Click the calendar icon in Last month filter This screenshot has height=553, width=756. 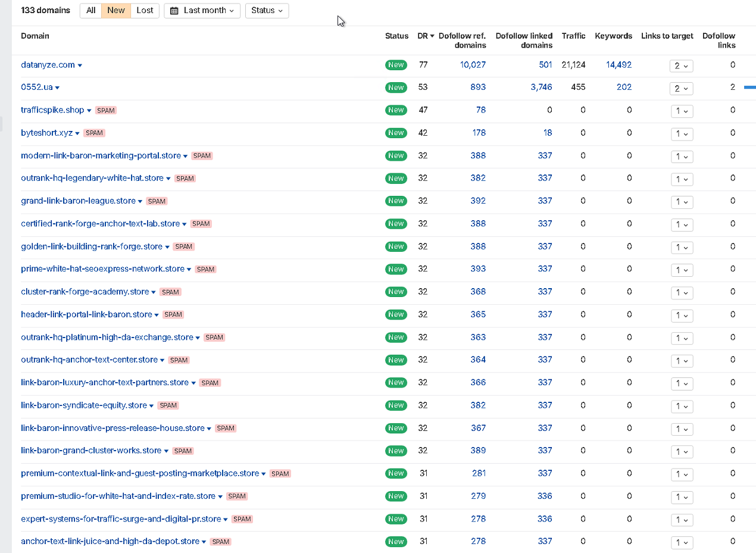coord(174,11)
